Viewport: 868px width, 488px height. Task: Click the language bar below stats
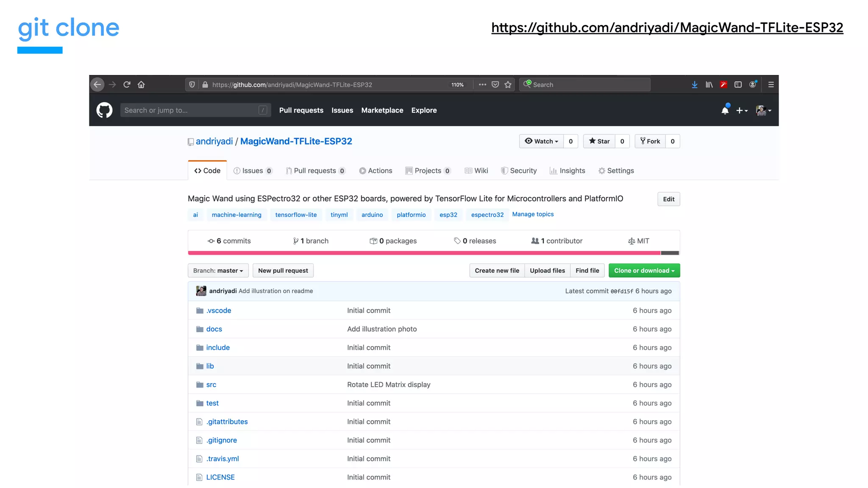point(434,253)
